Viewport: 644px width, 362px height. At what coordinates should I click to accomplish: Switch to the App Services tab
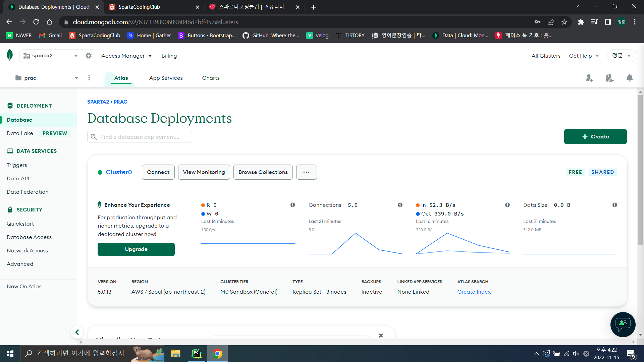(x=166, y=78)
